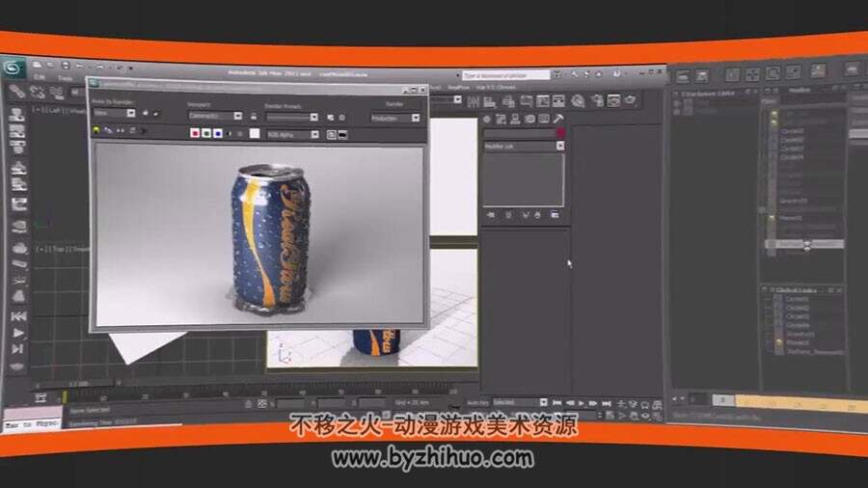This screenshot has width=868, height=488.
Task: Click the Help question mark icon
Action: pos(616,73)
